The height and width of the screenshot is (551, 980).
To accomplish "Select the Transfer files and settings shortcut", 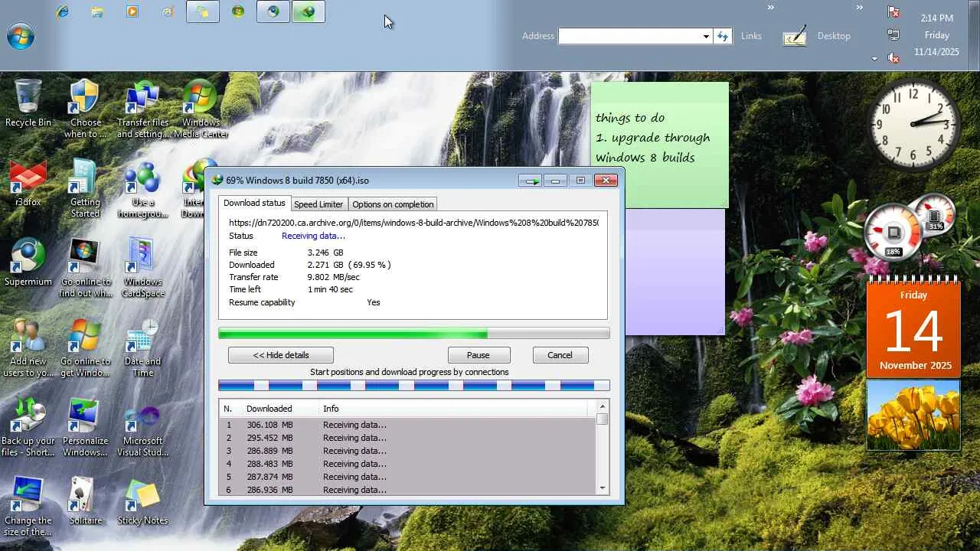I will (143, 109).
